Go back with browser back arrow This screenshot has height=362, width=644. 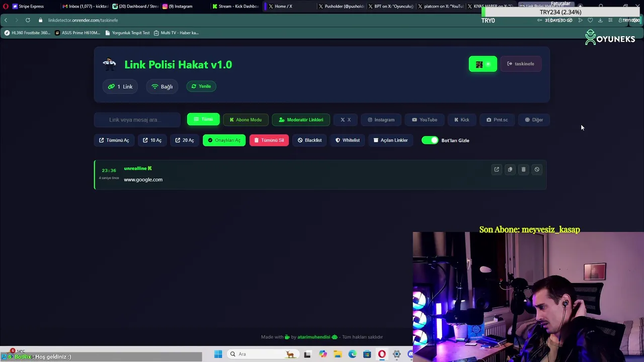6,20
